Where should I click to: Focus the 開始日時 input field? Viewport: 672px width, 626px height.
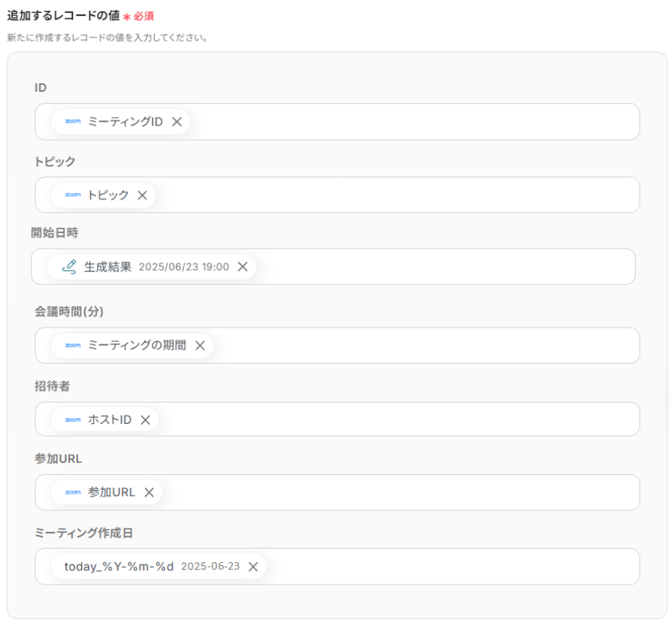334,267
